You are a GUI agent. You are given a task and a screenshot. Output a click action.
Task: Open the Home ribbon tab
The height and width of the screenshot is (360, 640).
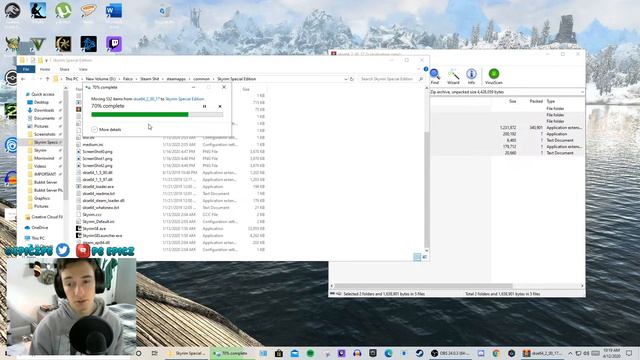tap(45, 69)
